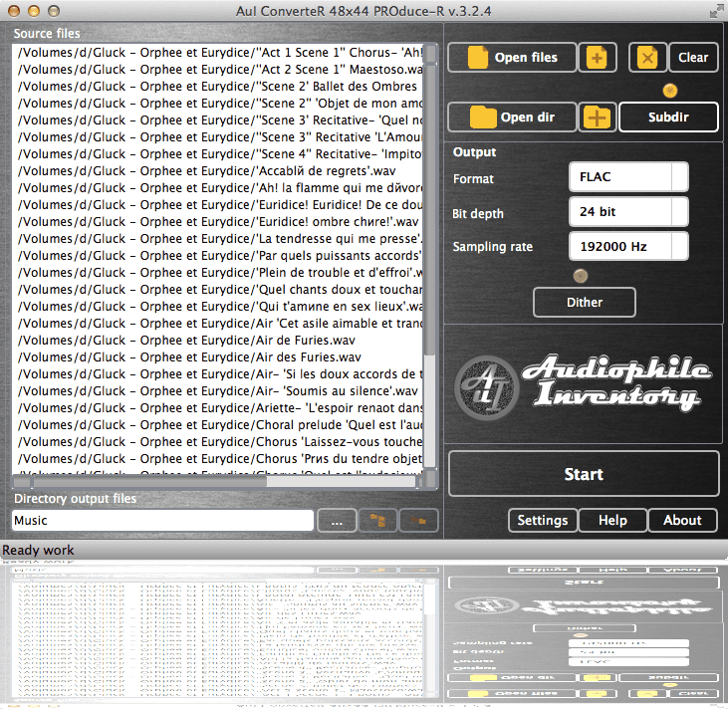The height and width of the screenshot is (709, 728).
Task: Select the 'Accablй de regrets'.wav row
Action: tap(217, 171)
